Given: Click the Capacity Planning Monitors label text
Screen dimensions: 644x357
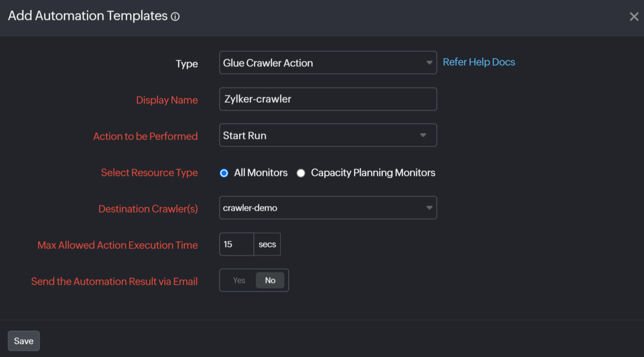Looking at the screenshot, I should click(373, 173).
